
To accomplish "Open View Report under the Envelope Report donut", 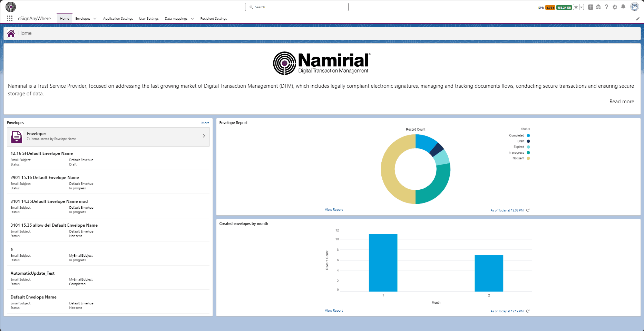I will pos(334,210).
